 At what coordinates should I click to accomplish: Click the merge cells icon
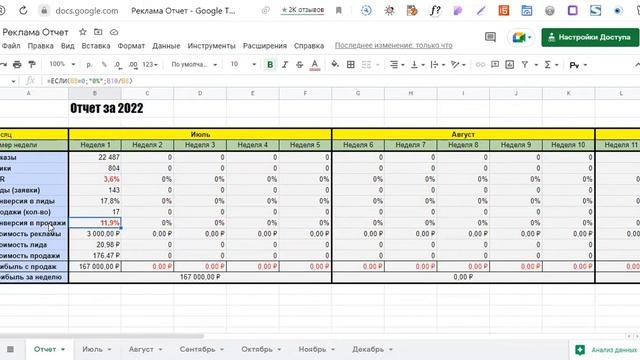366,64
